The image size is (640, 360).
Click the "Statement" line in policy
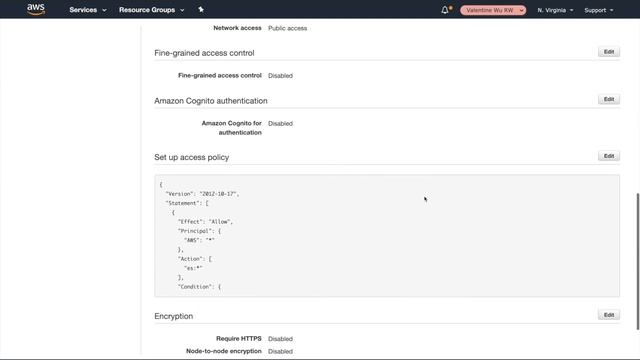[187, 203]
